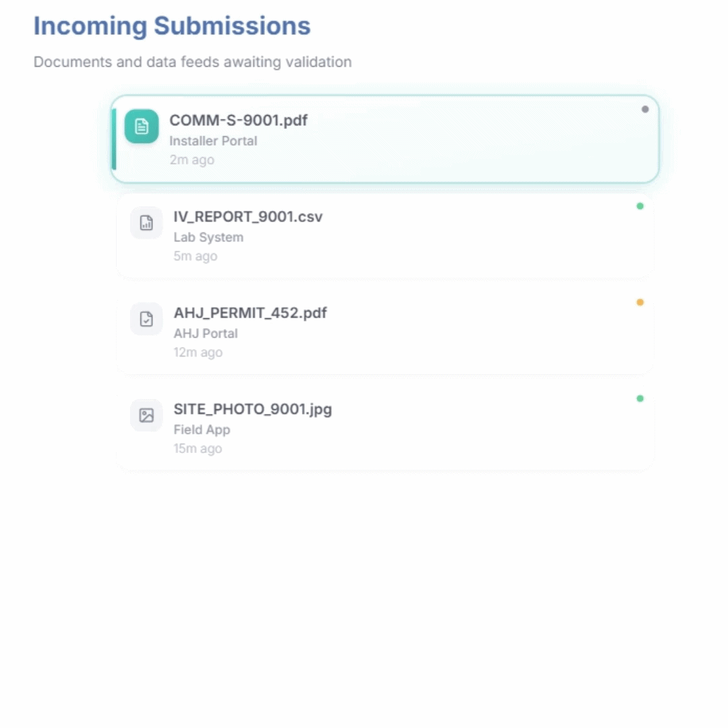
Task: Click the Lab System source label
Action: (x=208, y=237)
